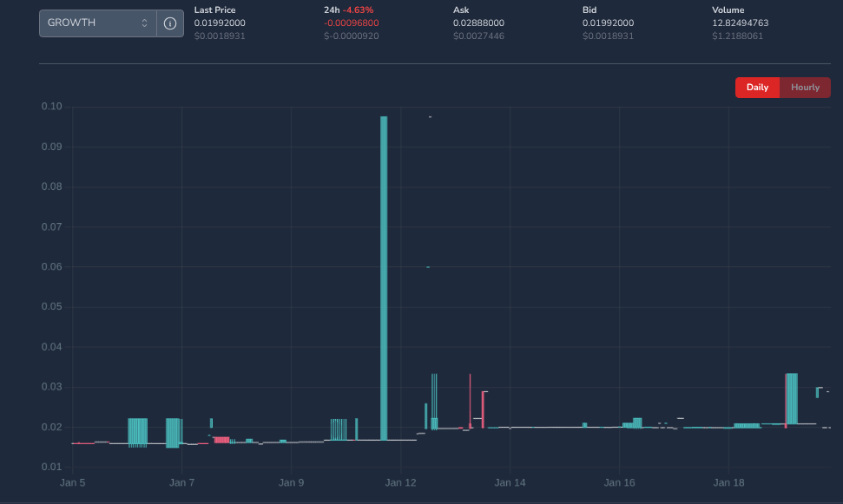Open the GROWTH market selector dropdown
Image resolution: width=843 pixels, height=504 pixels.
point(91,23)
